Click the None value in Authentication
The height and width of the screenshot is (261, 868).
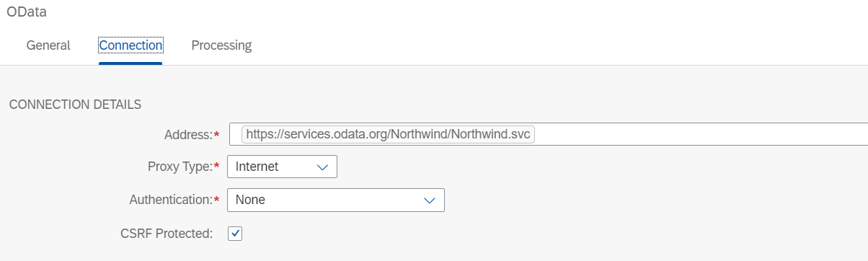pos(250,200)
